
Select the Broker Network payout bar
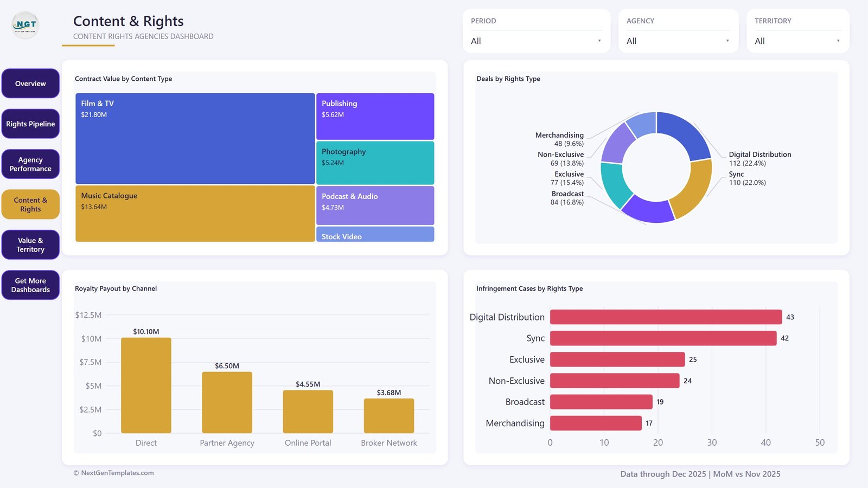(x=389, y=416)
